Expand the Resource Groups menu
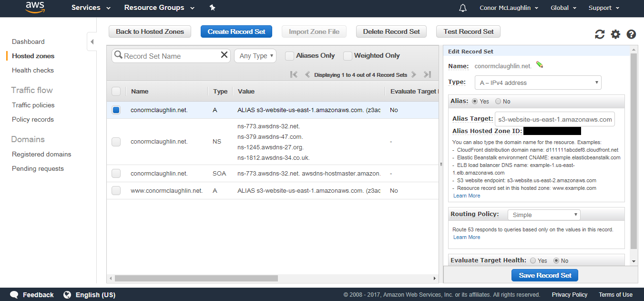This screenshot has width=644, height=301. click(159, 8)
